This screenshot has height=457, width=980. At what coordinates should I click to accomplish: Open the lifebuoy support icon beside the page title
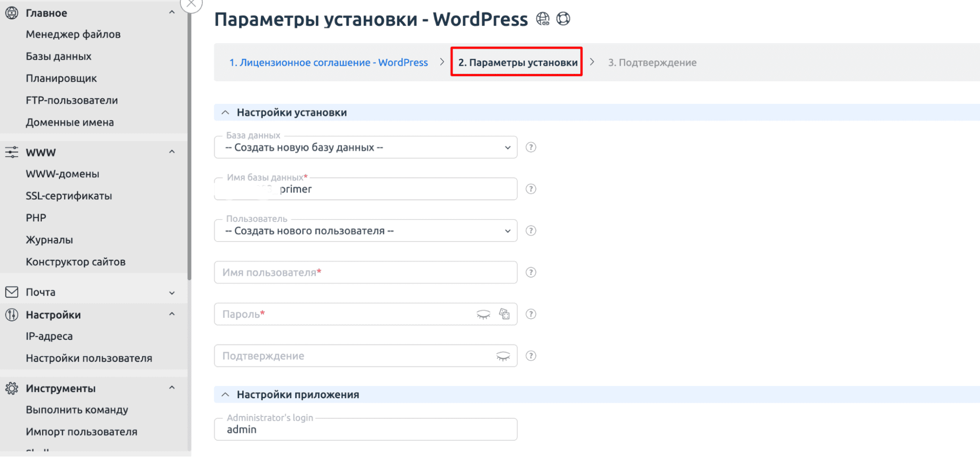(564, 19)
